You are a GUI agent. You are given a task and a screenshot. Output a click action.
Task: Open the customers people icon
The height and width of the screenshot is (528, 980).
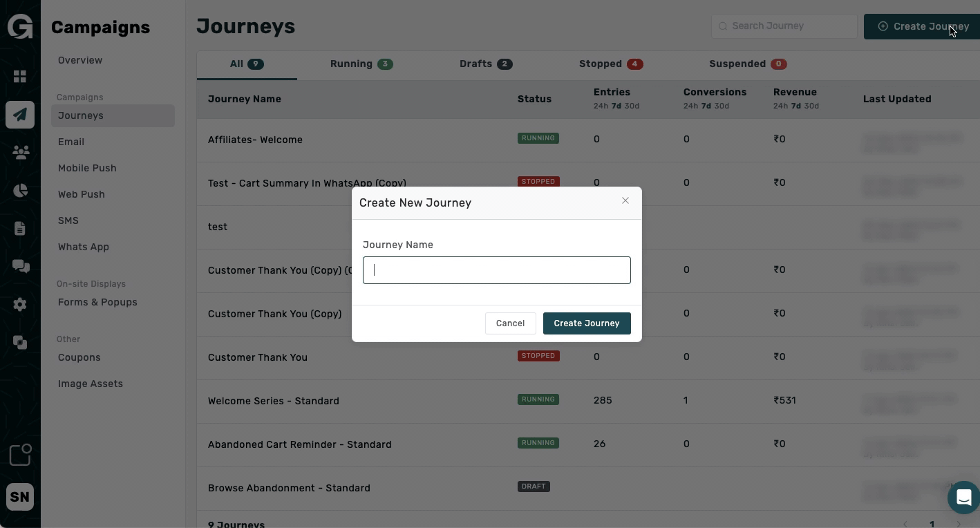tap(20, 153)
